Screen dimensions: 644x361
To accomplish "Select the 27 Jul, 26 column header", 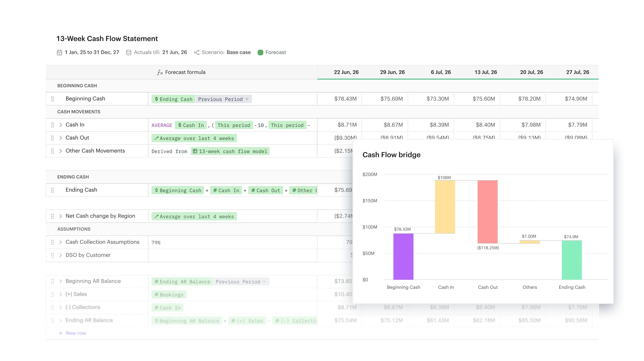I will click(578, 72).
